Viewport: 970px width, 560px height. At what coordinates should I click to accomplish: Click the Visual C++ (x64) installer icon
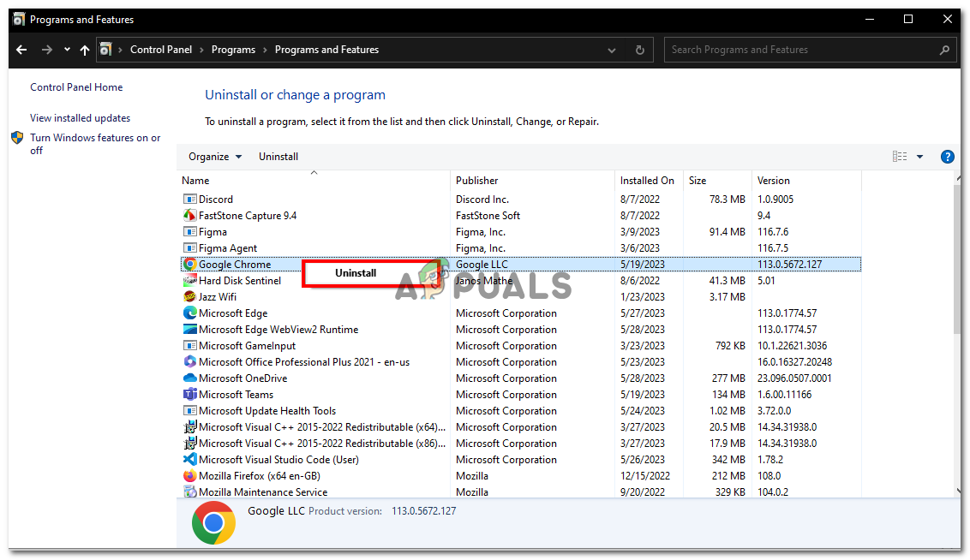[x=190, y=427]
